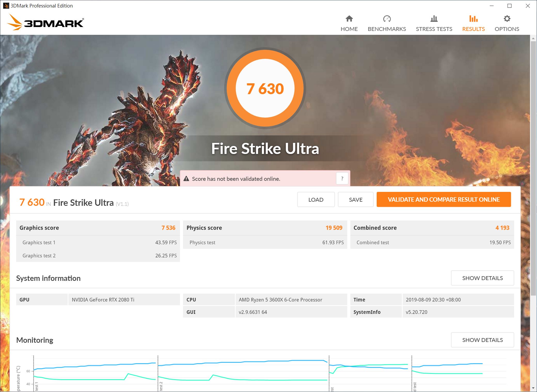Show details for Monitoring section

tap(482, 340)
